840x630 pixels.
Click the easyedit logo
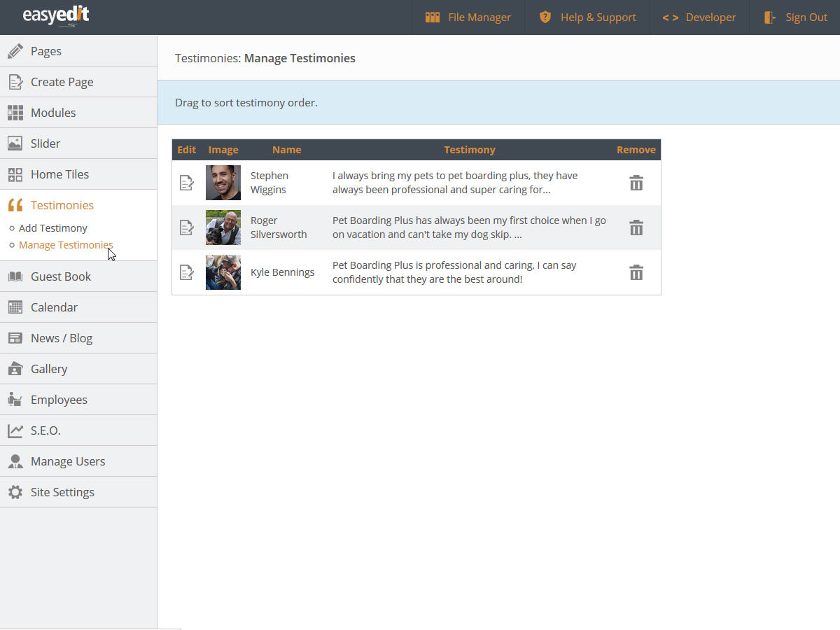pos(56,16)
